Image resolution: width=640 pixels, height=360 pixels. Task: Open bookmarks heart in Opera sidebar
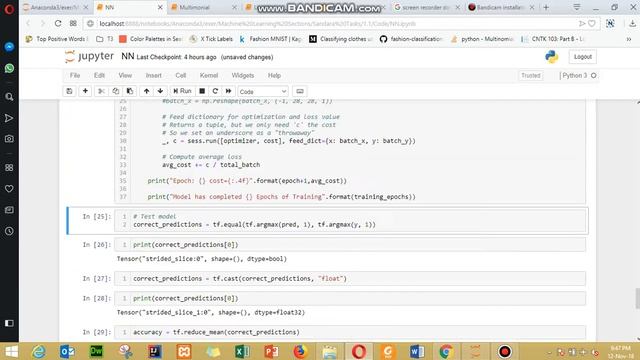[x=9, y=189]
